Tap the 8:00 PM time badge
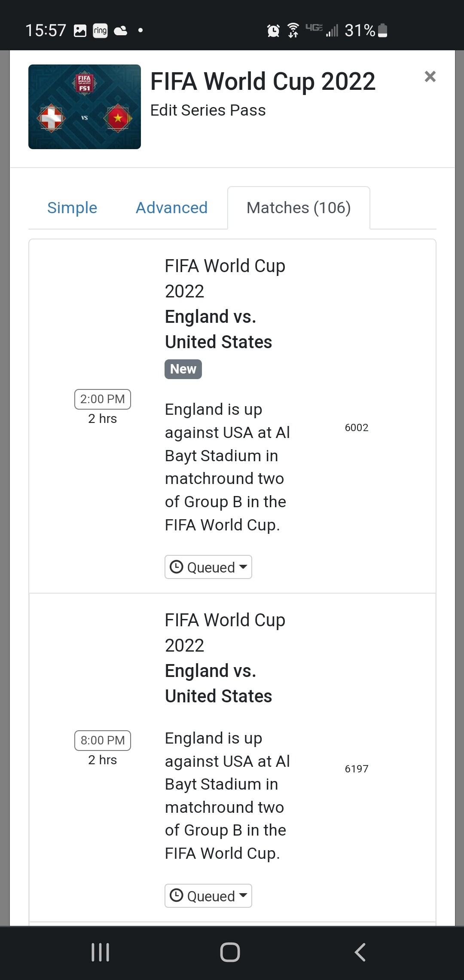 103,740
